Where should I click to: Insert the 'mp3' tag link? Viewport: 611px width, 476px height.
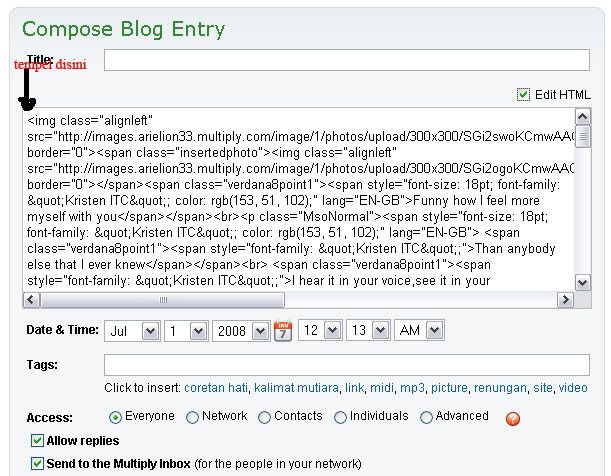pyautogui.click(x=412, y=388)
